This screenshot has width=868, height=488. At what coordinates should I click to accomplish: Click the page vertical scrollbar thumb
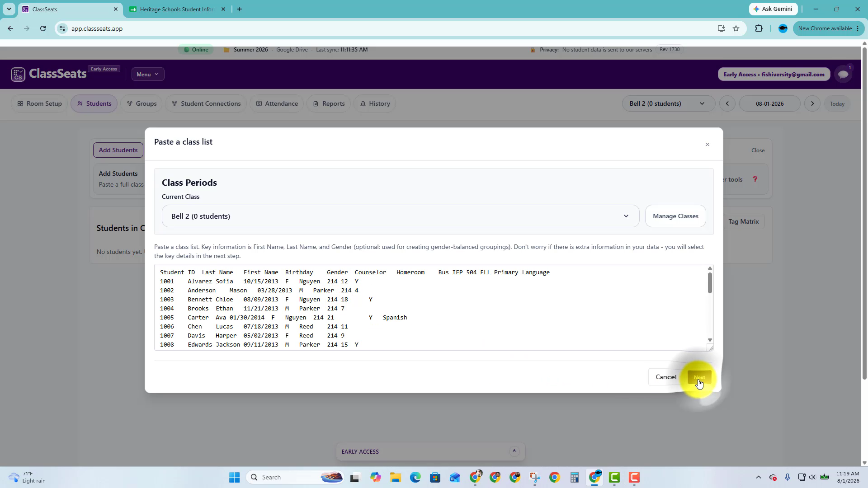864,212
